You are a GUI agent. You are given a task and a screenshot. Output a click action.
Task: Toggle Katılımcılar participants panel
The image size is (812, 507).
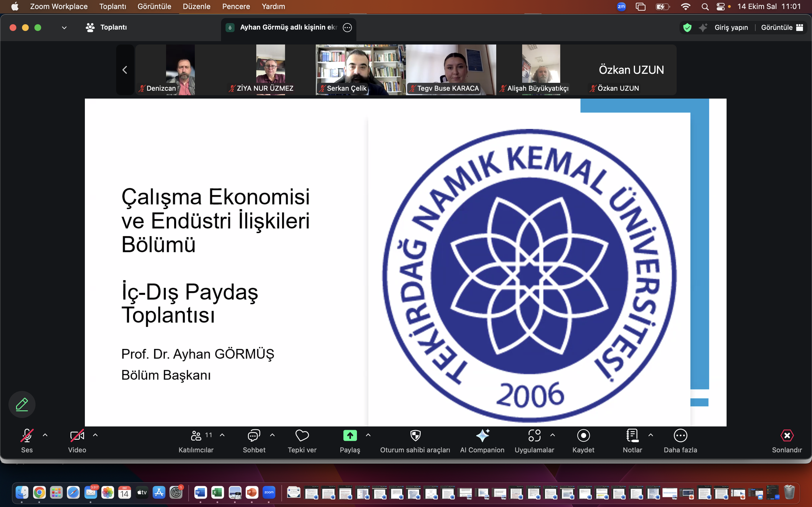(196, 436)
